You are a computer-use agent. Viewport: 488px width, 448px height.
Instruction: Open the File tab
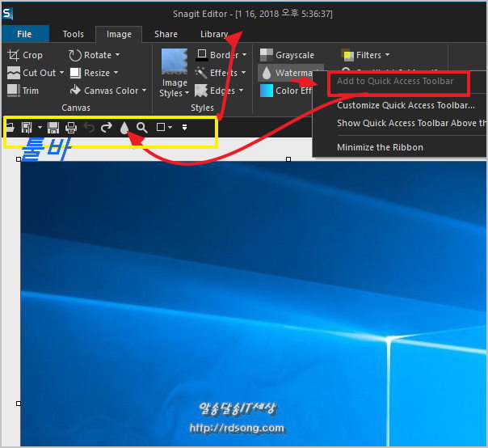point(24,34)
